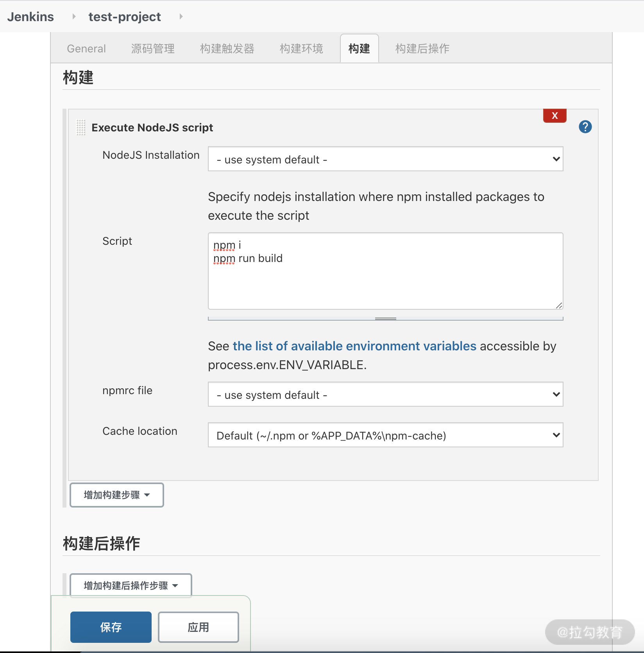Image resolution: width=644 pixels, height=653 pixels.
Task: Open the Cache location dropdown
Action: (385, 435)
